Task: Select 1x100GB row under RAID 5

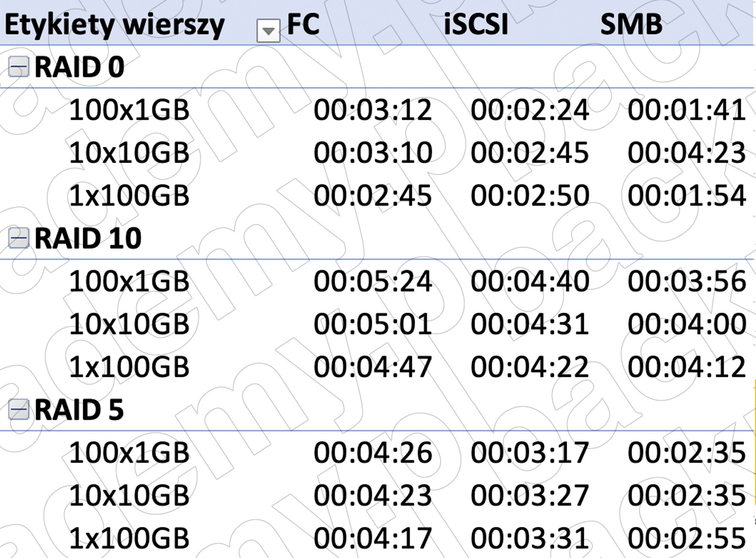Action: click(130, 538)
